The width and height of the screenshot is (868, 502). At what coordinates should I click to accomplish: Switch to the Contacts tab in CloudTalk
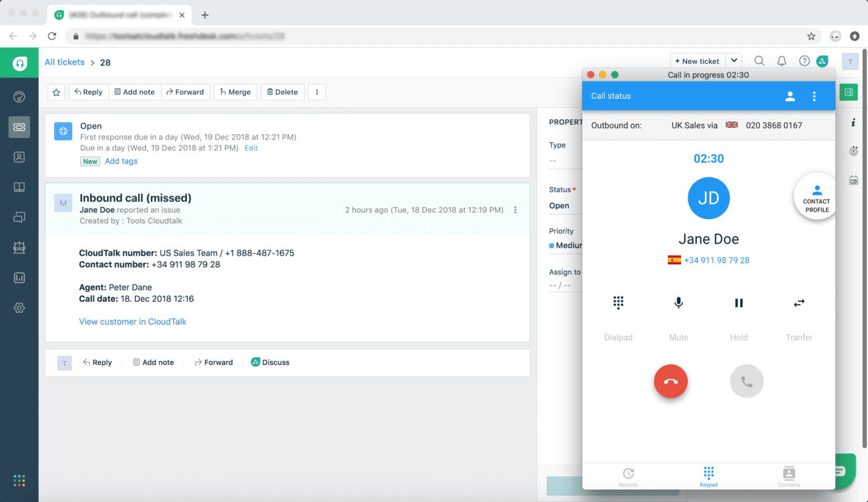click(x=789, y=475)
